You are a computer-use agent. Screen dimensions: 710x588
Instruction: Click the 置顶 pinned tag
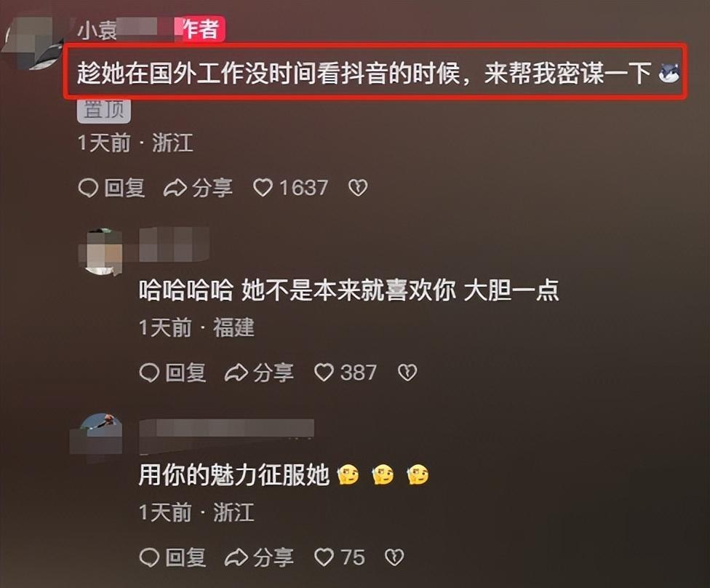(104, 110)
